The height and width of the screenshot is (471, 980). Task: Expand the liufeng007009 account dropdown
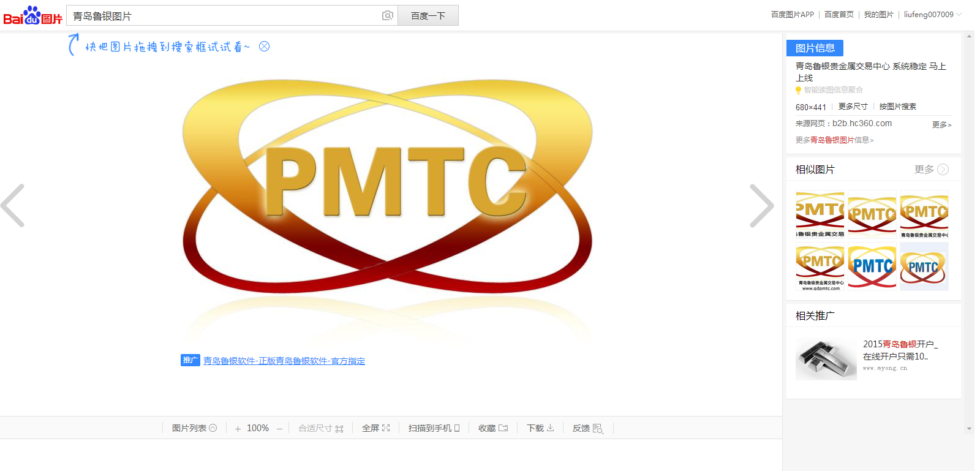pyautogui.click(x=932, y=14)
